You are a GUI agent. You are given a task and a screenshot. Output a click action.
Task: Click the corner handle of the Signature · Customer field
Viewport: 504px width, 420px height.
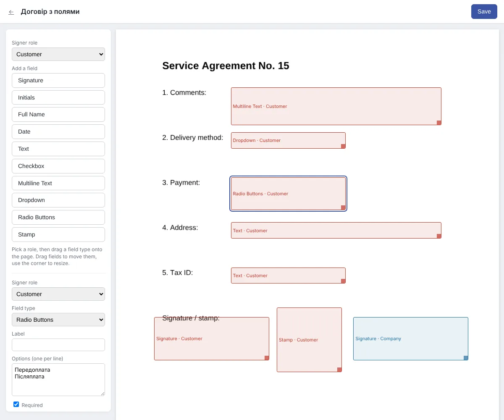pos(267,358)
